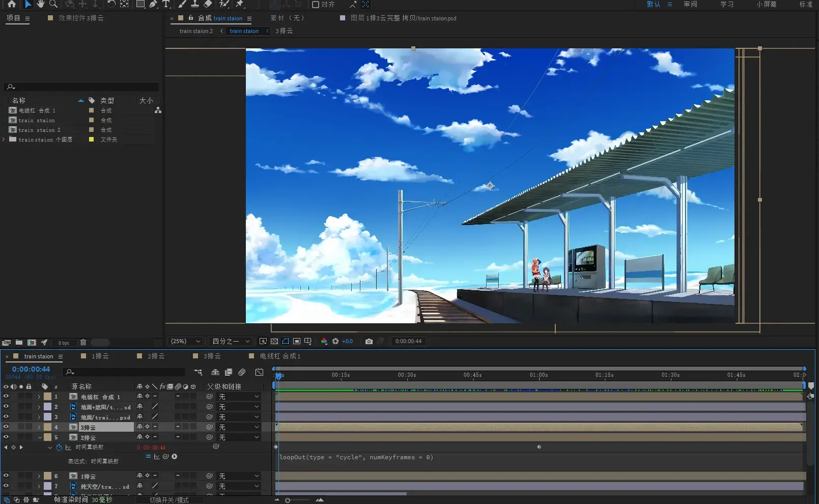Select the Eraser tool

(208, 4)
